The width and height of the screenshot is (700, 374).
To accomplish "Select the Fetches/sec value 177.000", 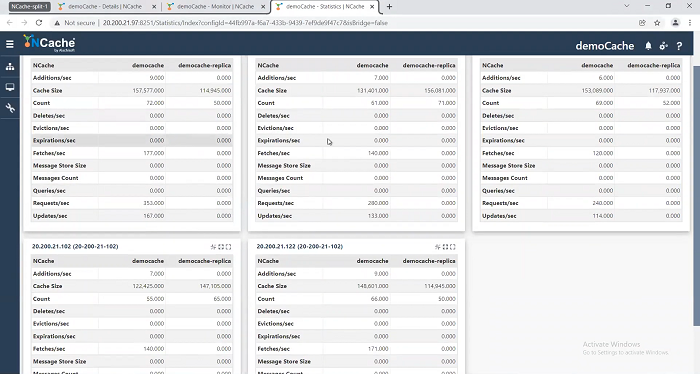I will pyautogui.click(x=154, y=153).
